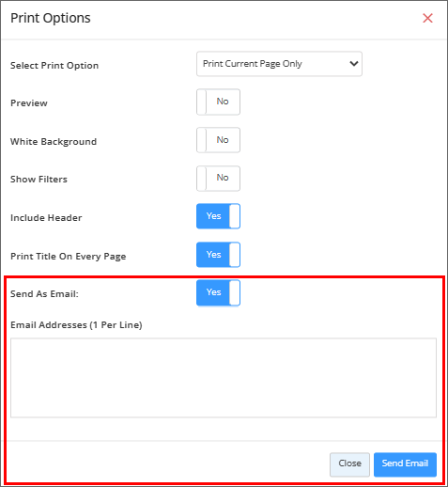Dismiss the dialog using the red X icon
The image size is (448, 487).
click(x=427, y=18)
